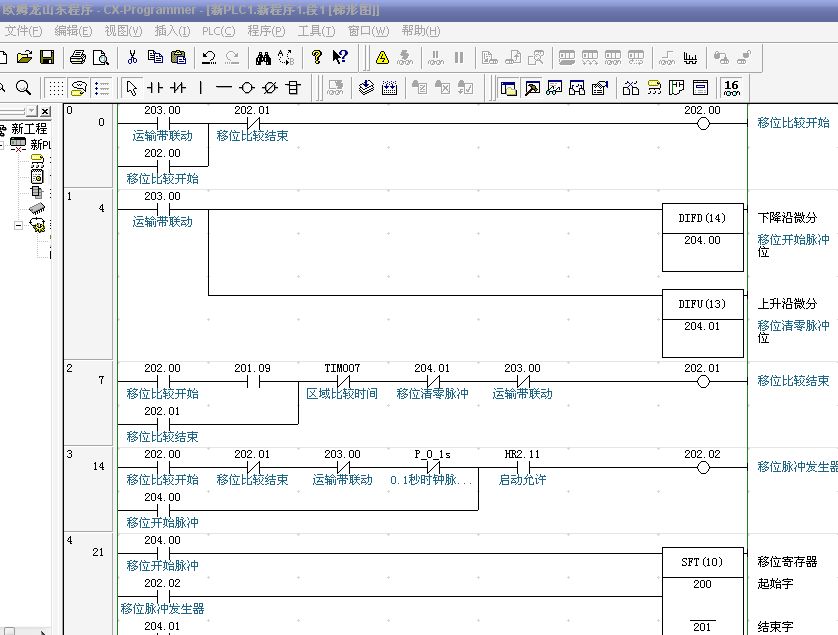Image resolution: width=838 pixels, height=635 pixels.
Task: Collapse the programs node in project tree
Action: (x=18, y=226)
